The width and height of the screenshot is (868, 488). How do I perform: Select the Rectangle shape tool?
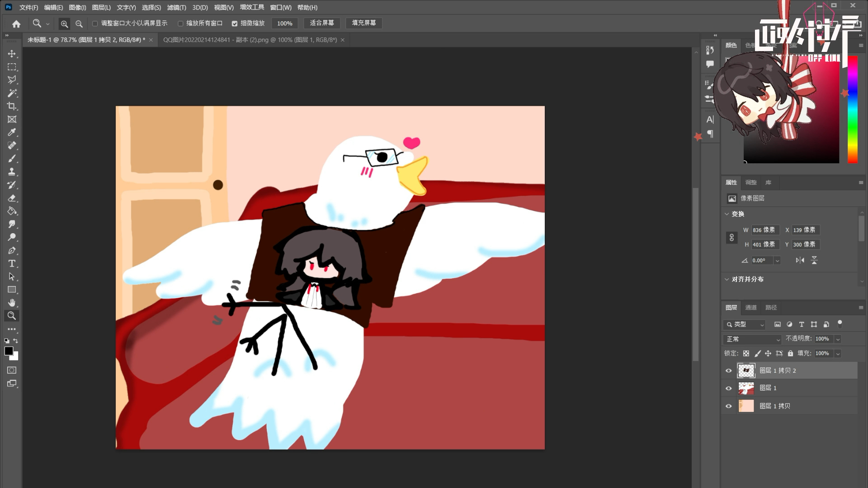(12, 290)
